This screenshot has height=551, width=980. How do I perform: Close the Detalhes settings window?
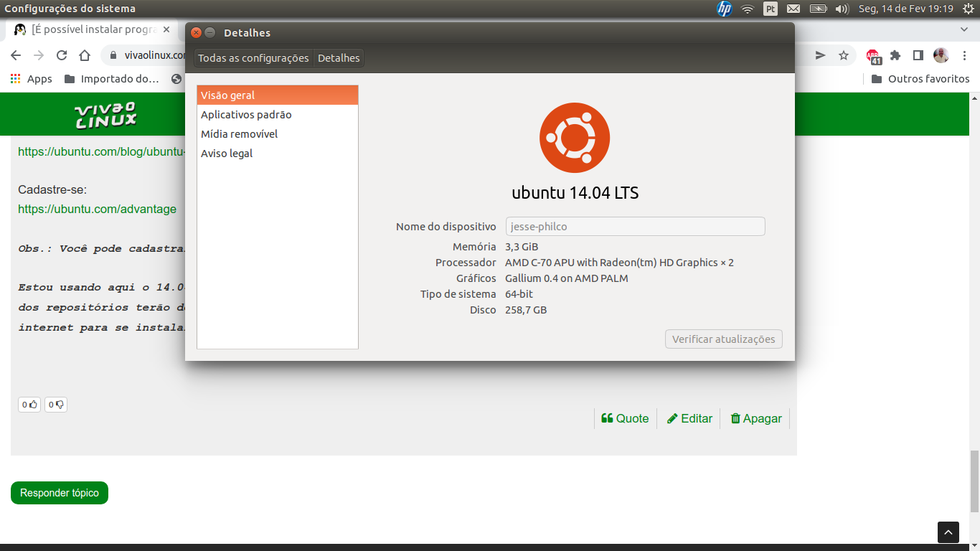click(197, 33)
